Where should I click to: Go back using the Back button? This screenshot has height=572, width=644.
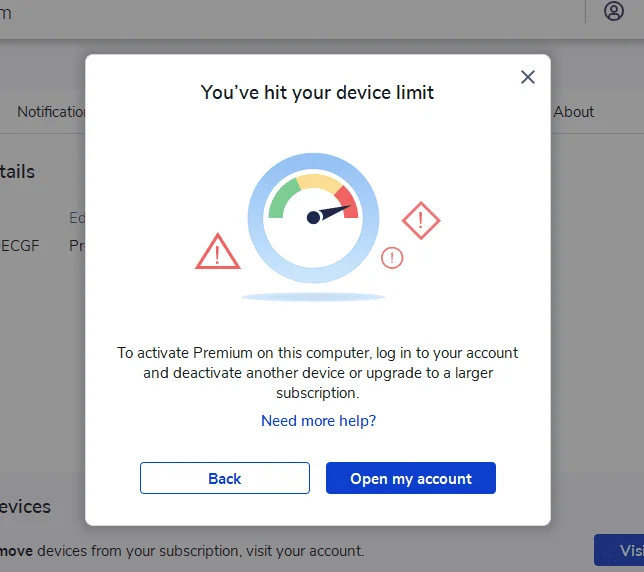225,478
